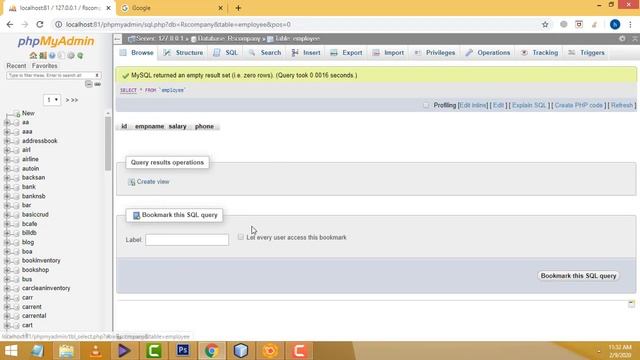This screenshot has height=360, width=640.
Task: Click the navigation panel scrollbar
Action: (108, 144)
